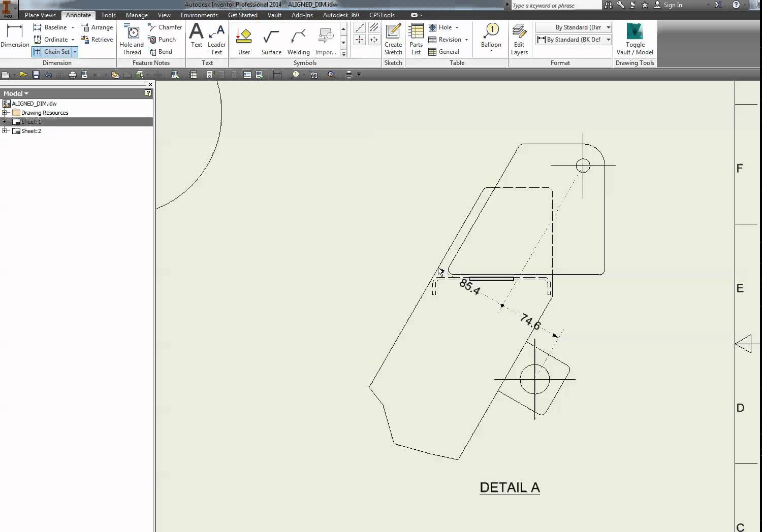Click the Leader Text tool
This screenshot has width=762, height=532.
216,39
